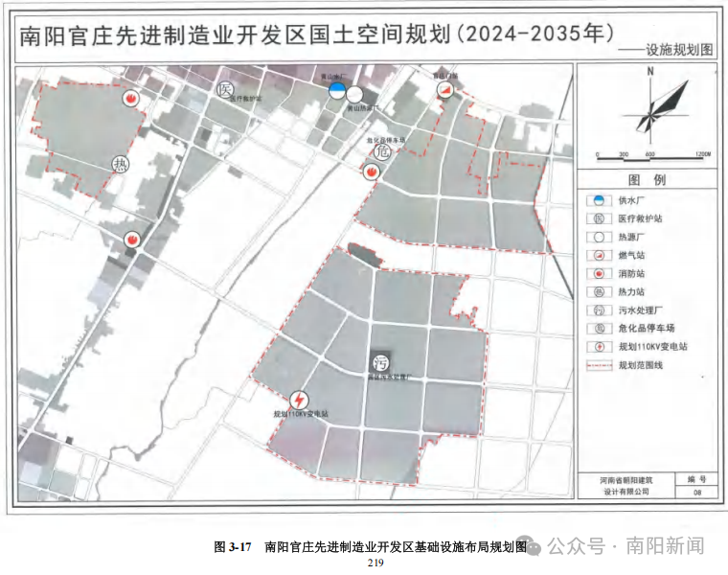Viewport: 728px width, 575px height.
Task: Select the planned 110KV substation lightning icon
Action: pyautogui.click(x=299, y=399)
